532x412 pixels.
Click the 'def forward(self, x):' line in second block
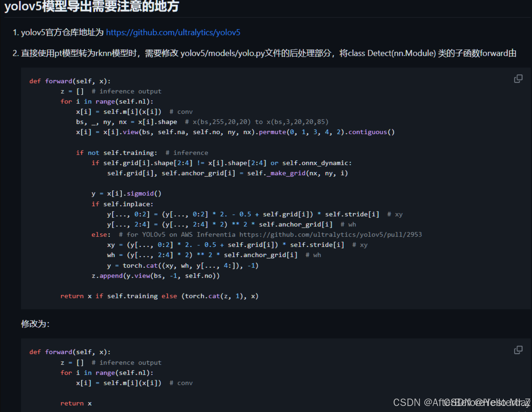coord(70,352)
